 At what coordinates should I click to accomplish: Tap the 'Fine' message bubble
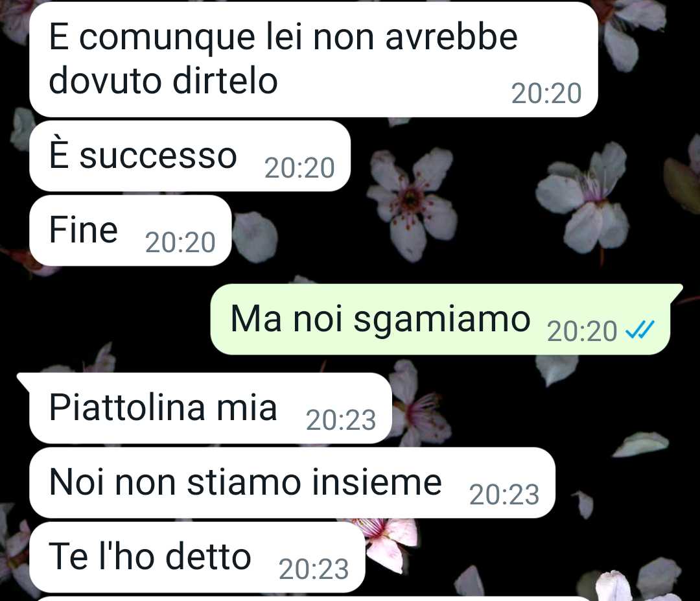click(130, 230)
